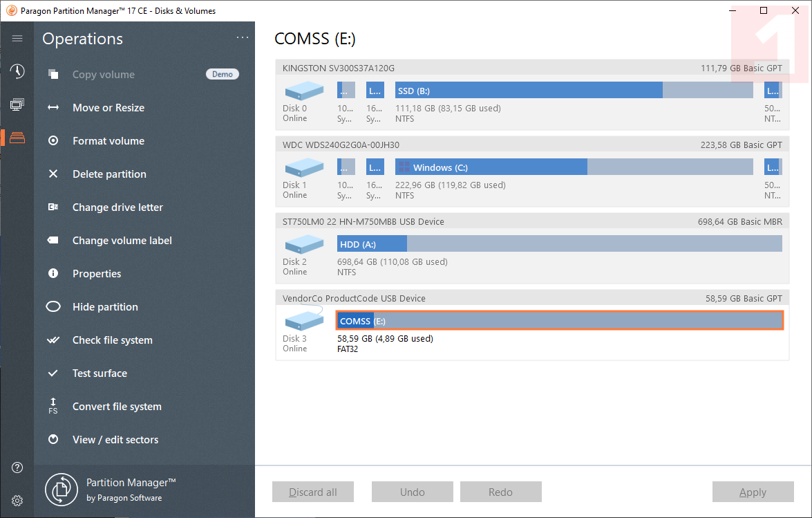Choose Move or Resize operation
Screen dimensions: 812x518
pos(108,108)
